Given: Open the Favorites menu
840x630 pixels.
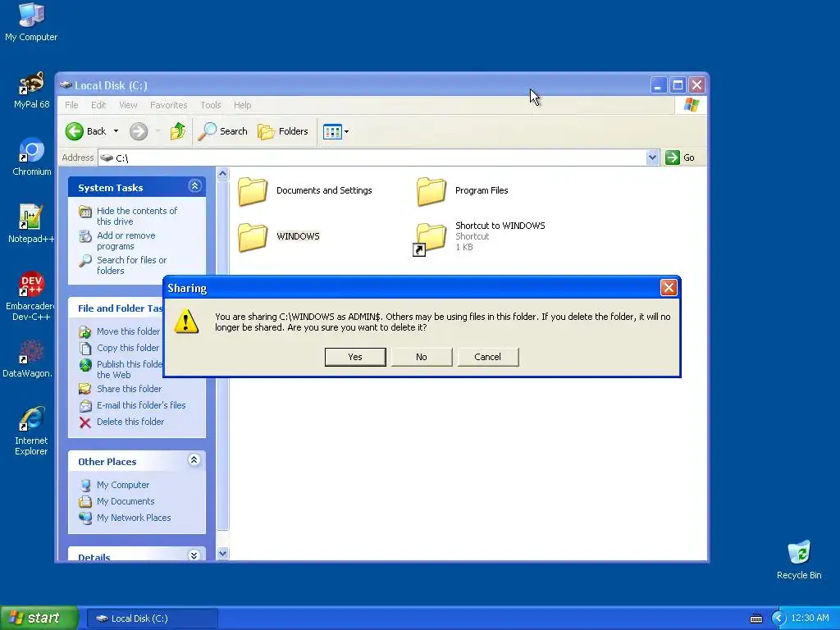Looking at the screenshot, I should [x=169, y=105].
